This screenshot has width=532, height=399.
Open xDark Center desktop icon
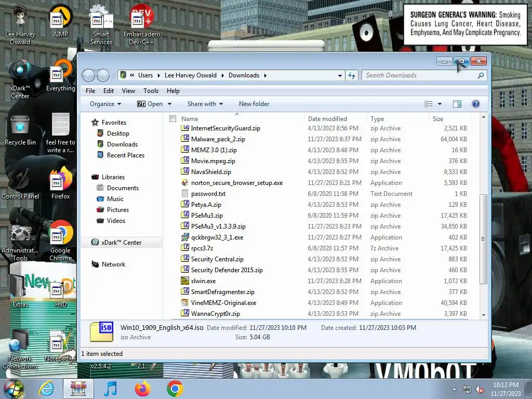(x=20, y=79)
